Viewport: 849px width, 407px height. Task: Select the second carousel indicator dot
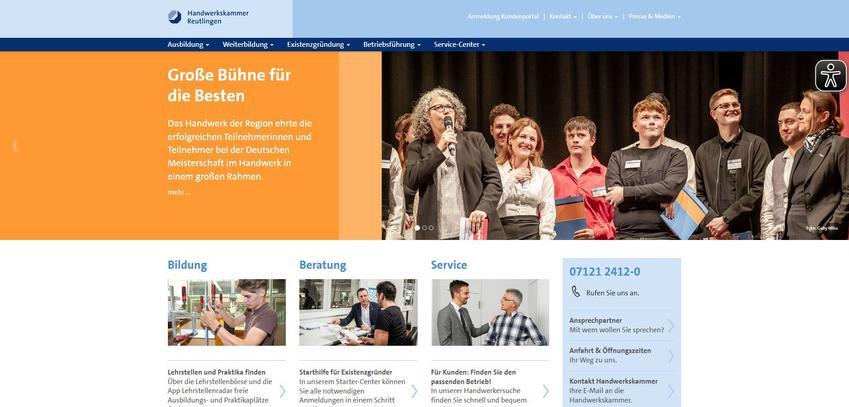pos(424,228)
